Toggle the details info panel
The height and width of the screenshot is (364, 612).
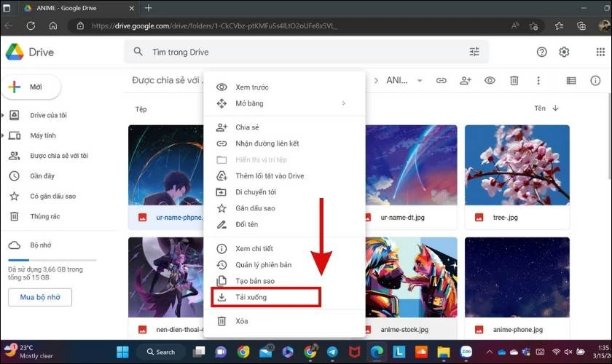tap(595, 80)
